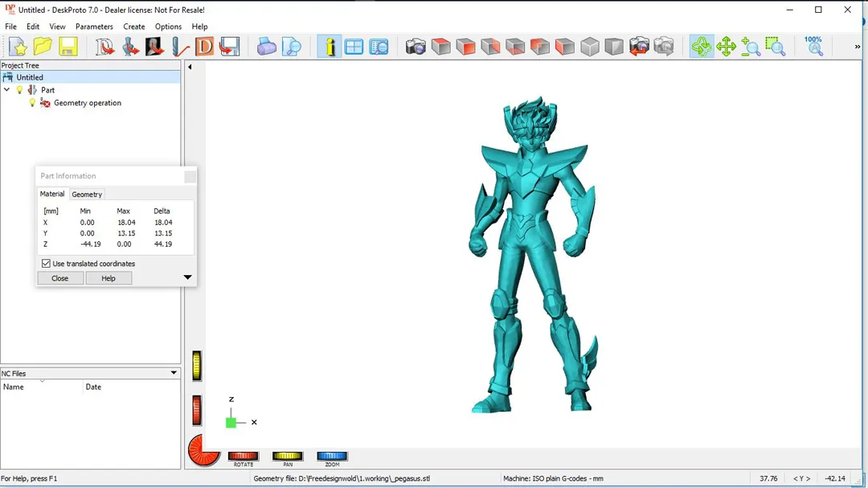The height and width of the screenshot is (488, 868).
Task: Open the File menu
Action: [x=10, y=27]
